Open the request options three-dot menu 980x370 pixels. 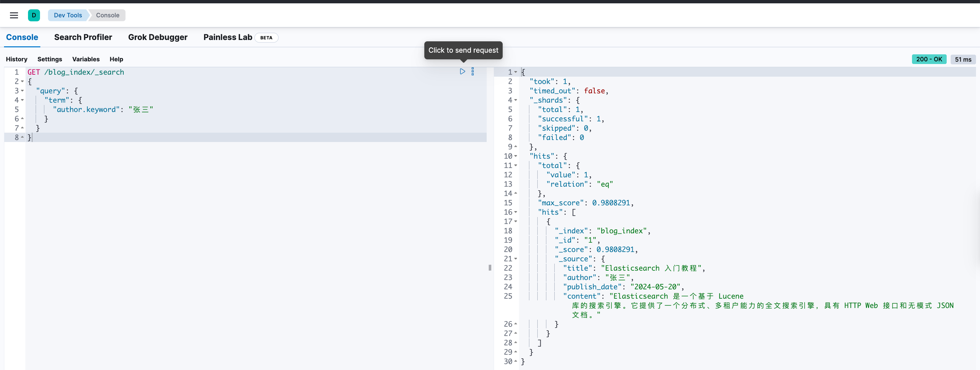pyautogui.click(x=473, y=71)
